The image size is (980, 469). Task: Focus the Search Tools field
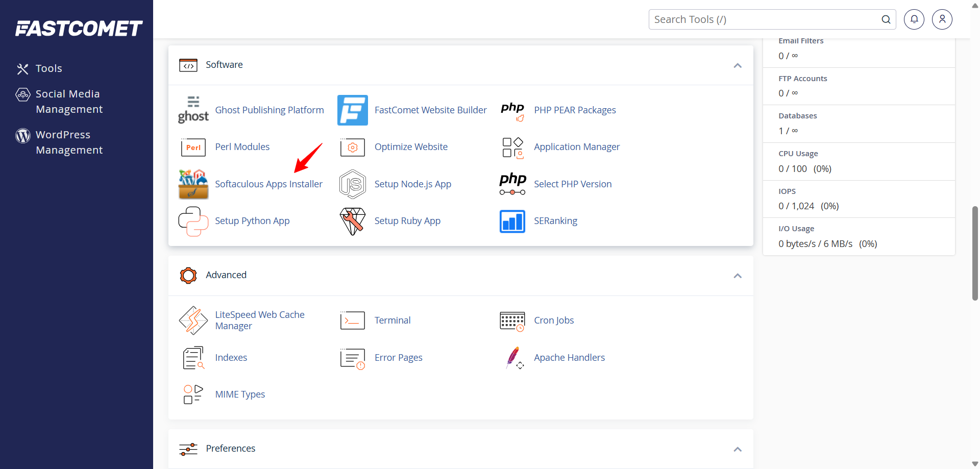point(772,19)
